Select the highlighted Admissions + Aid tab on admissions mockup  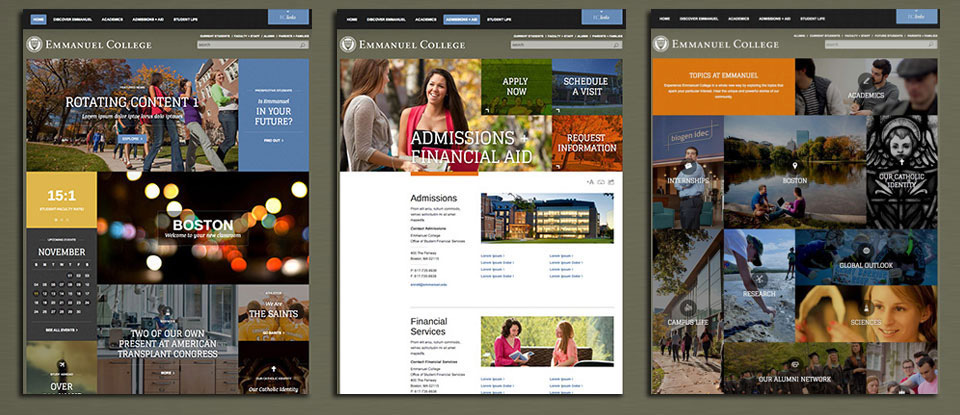click(462, 20)
